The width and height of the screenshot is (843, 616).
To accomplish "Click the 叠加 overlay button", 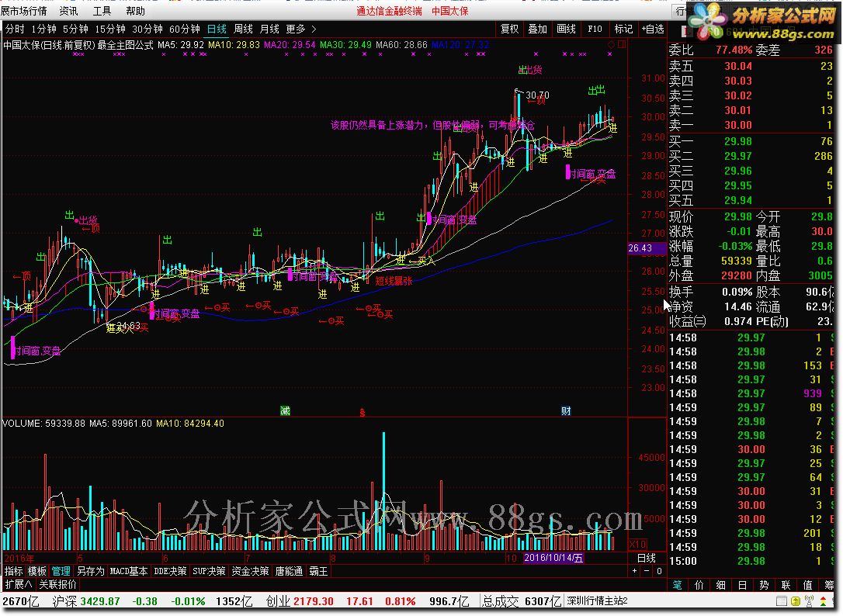I will (537, 29).
